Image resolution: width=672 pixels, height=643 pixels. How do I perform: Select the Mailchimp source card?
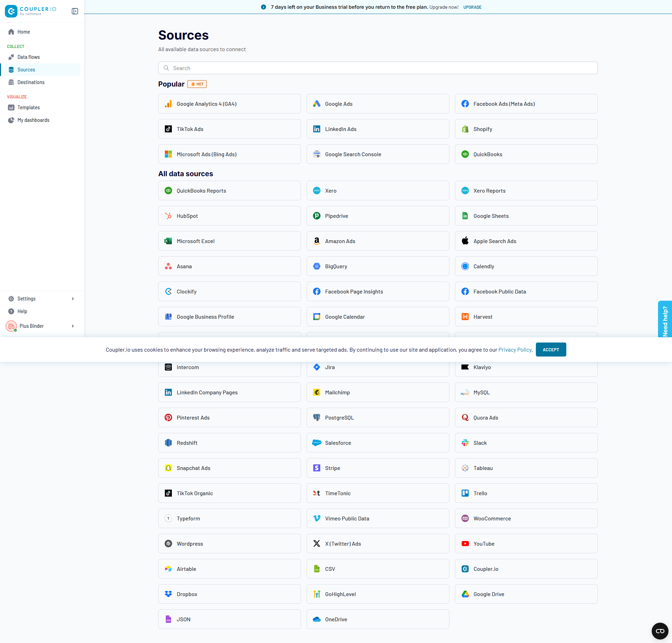tap(378, 393)
